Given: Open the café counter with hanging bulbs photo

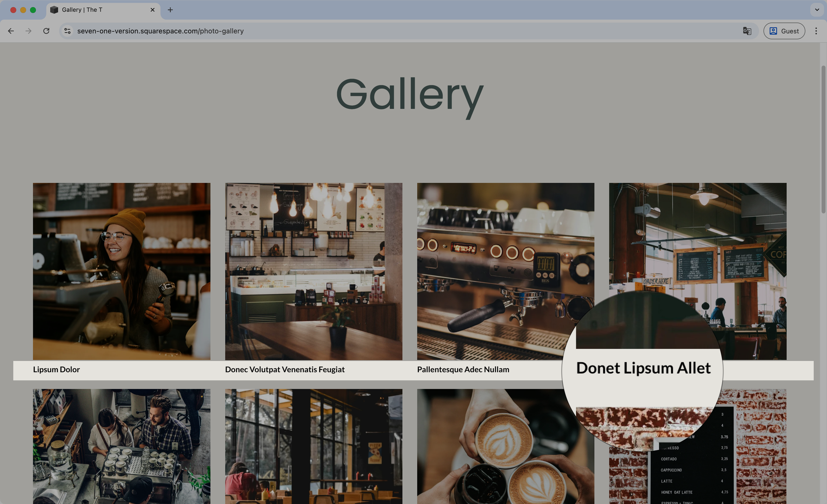Looking at the screenshot, I should (x=314, y=271).
